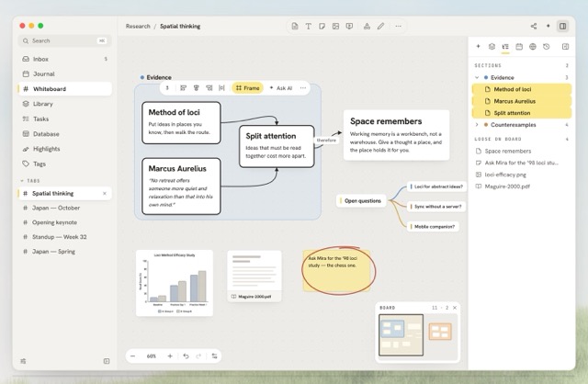Switch to the Opening keynote tab
This screenshot has width=588, height=384.
click(x=65, y=222)
